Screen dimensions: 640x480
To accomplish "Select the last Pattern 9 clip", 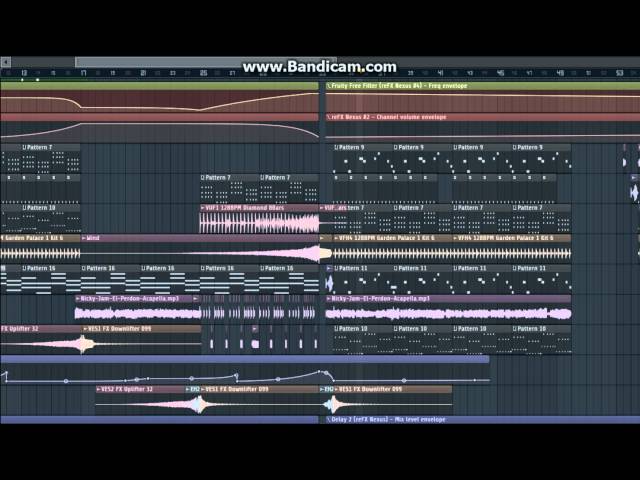I will pyautogui.click(x=541, y=158).
